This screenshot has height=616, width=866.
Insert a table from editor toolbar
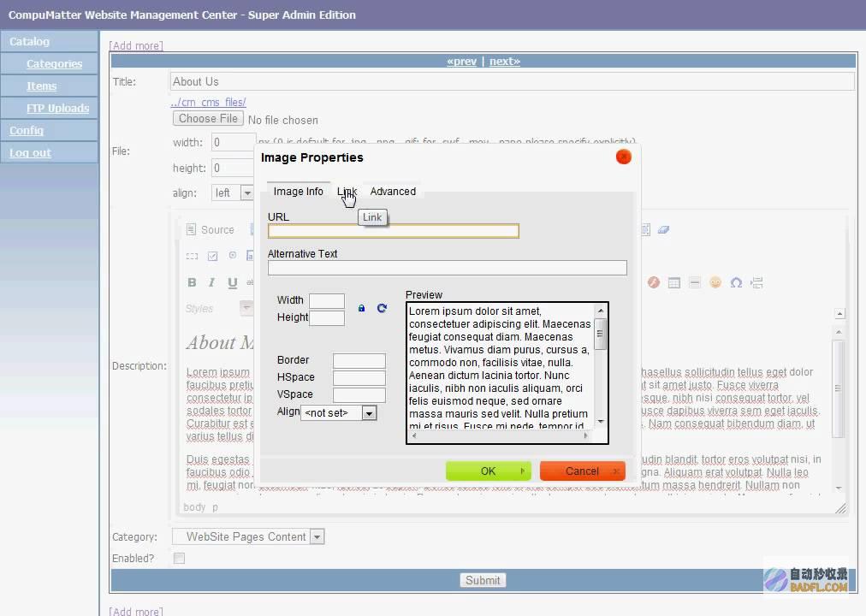click(x=673, y=283)
